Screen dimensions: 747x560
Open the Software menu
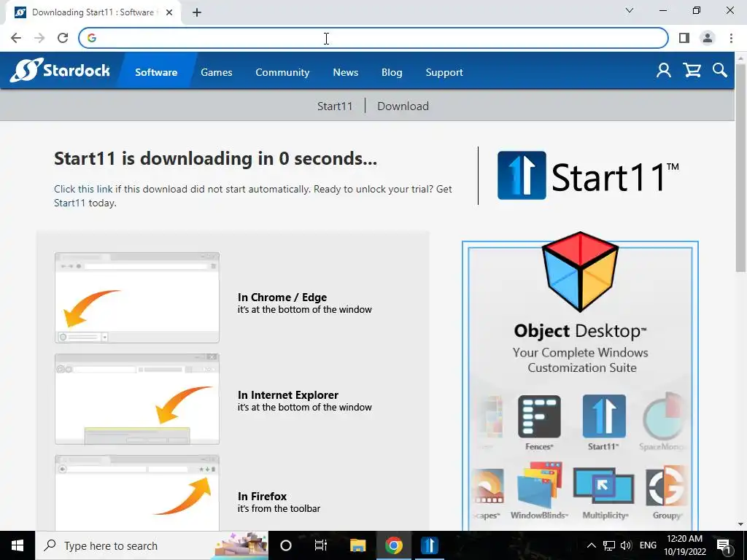[156, 72]
